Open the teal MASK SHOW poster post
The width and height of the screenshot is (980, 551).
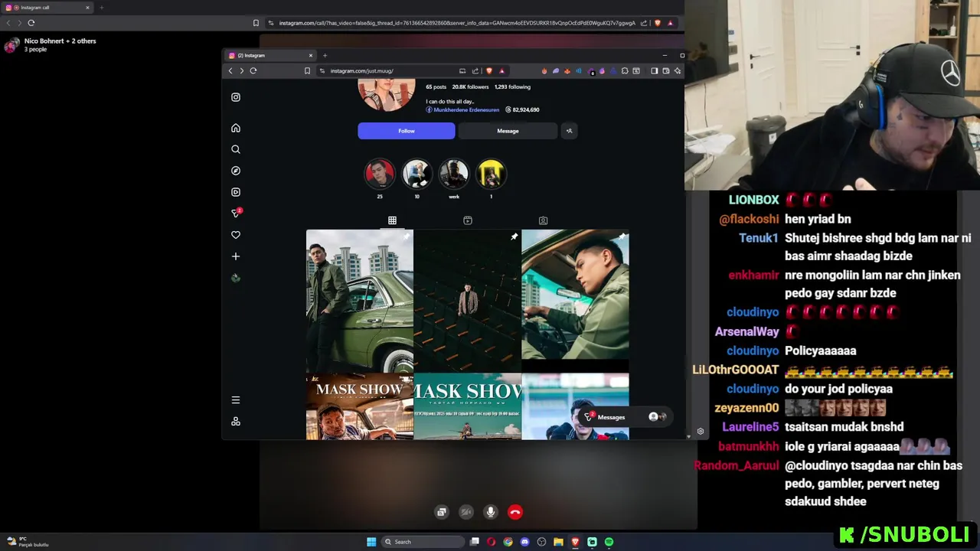(x=467, y=406)
